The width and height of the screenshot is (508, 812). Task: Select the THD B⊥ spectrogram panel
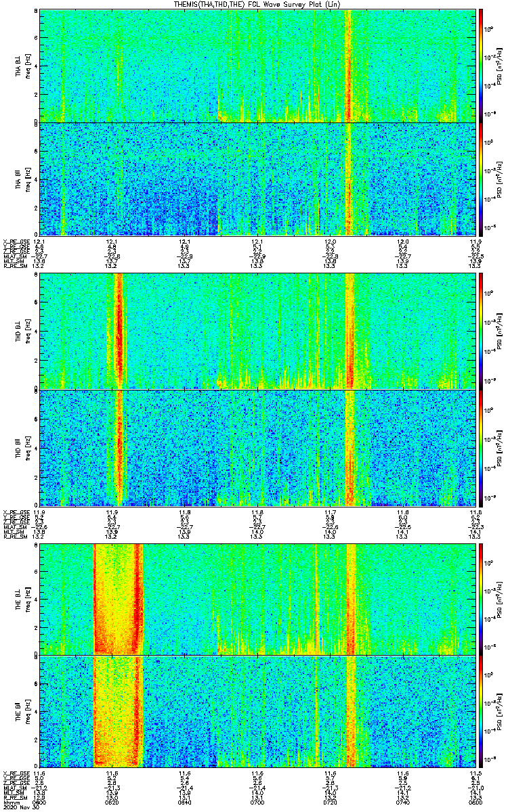pos(257,331)
